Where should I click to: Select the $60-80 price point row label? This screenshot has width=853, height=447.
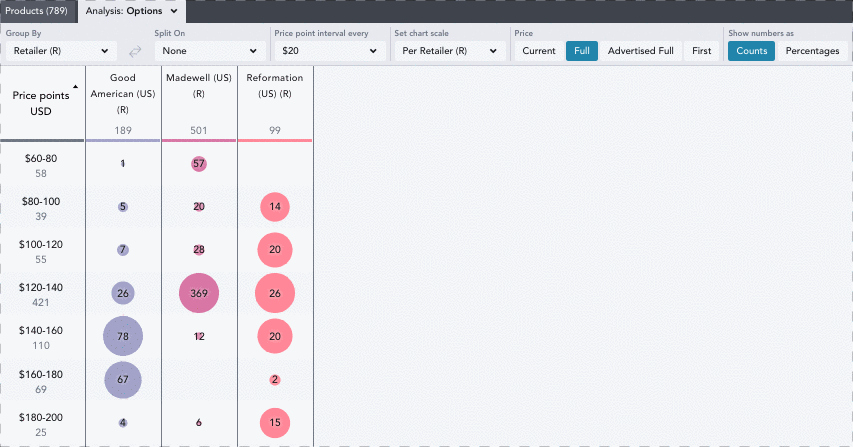(41, 158)
